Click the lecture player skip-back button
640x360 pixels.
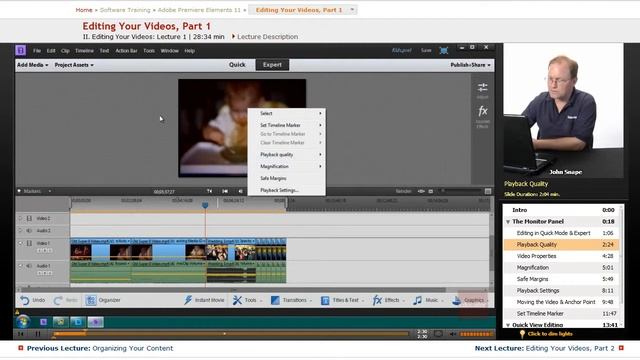[20, 334]
